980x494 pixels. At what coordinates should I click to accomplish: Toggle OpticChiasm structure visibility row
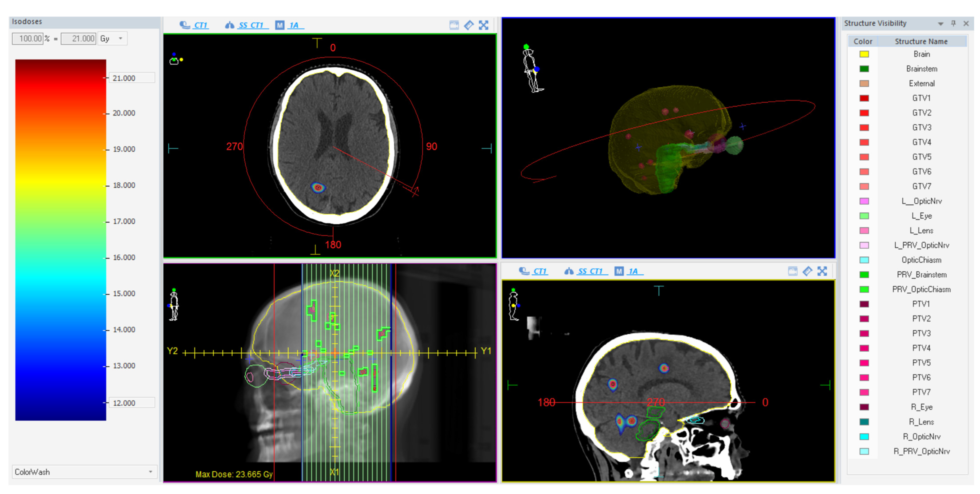pos(921,260)
